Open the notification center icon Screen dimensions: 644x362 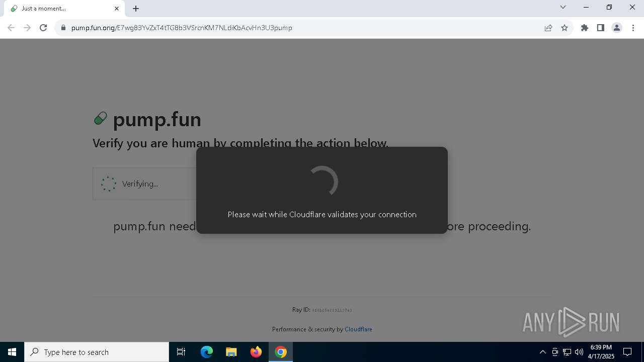[x=627, y=352]
